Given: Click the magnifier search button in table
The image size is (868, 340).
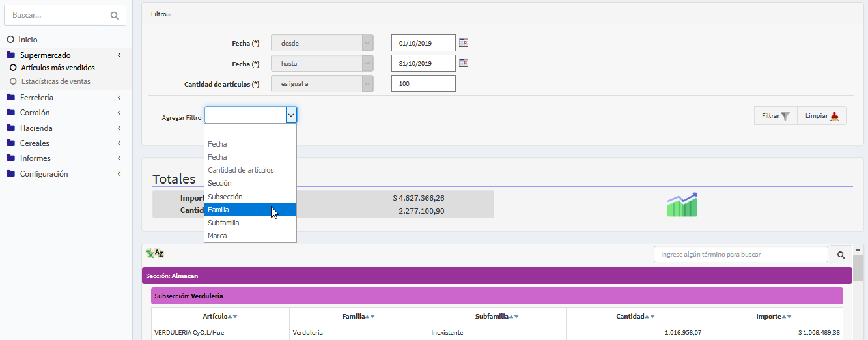Looking at the screenshot, I should pyautogui.click(x=840, y=255).
